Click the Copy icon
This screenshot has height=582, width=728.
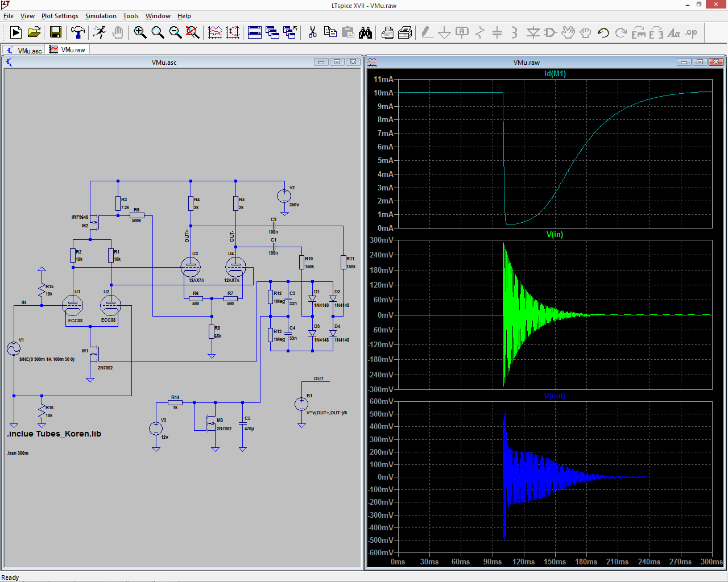pos(330,32)
